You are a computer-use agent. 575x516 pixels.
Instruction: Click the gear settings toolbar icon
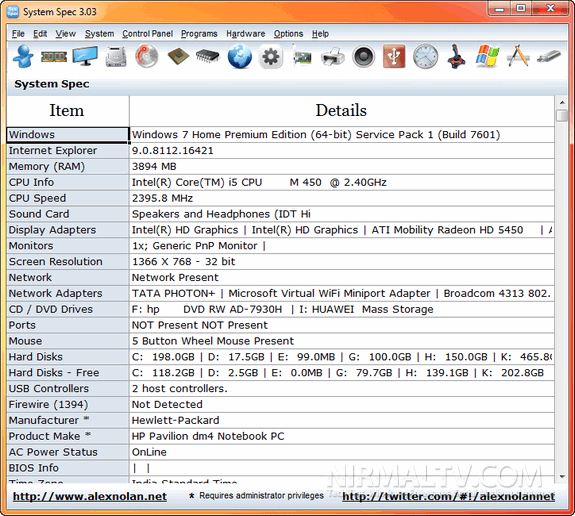[x=271, y=56]
